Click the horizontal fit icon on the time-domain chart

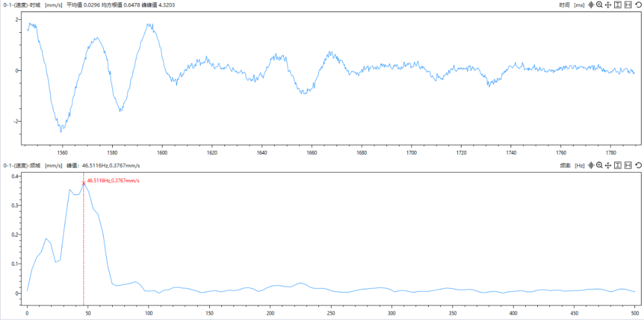[628, 5]
